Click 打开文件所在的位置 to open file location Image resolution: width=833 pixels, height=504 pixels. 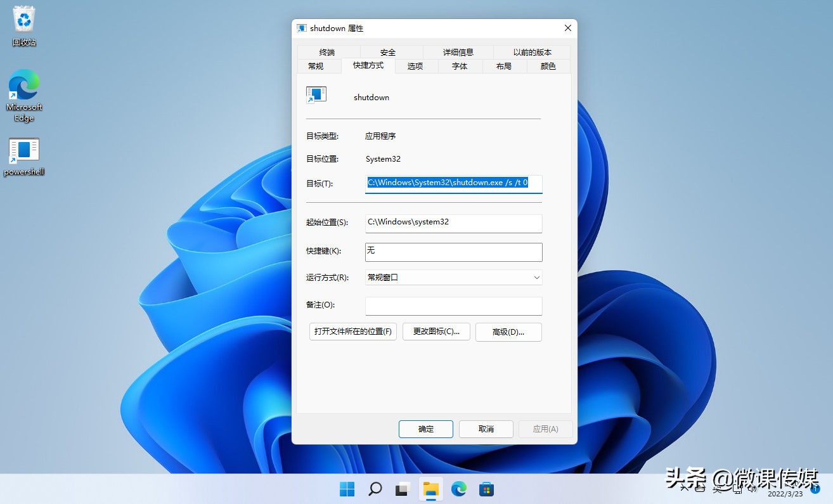352,332
